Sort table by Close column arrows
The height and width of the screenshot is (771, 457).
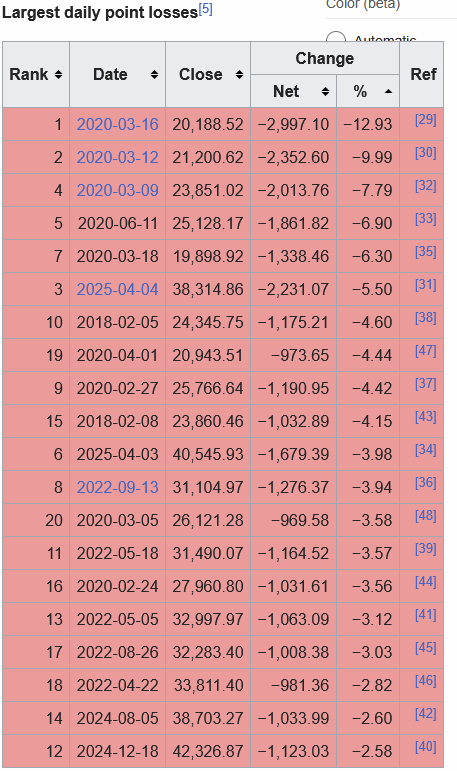coord(240,75)
